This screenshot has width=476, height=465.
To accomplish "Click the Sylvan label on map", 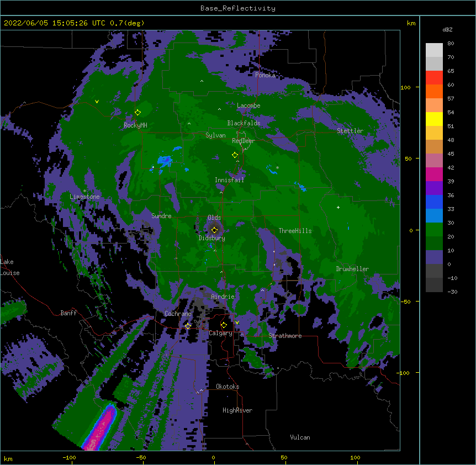I will click(x=215, y=135).
